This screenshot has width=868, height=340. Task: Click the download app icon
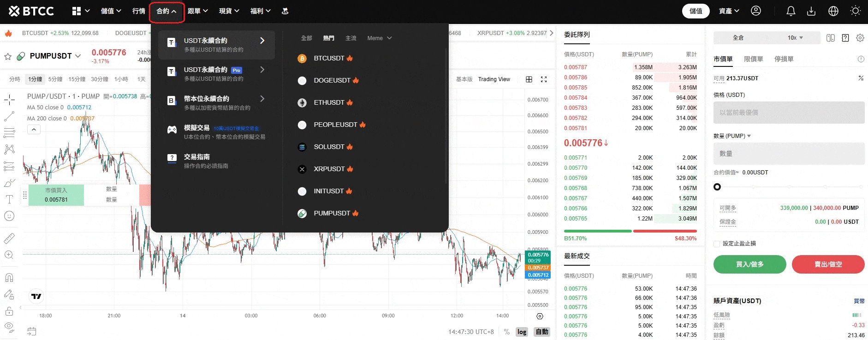tap(811, 11)
